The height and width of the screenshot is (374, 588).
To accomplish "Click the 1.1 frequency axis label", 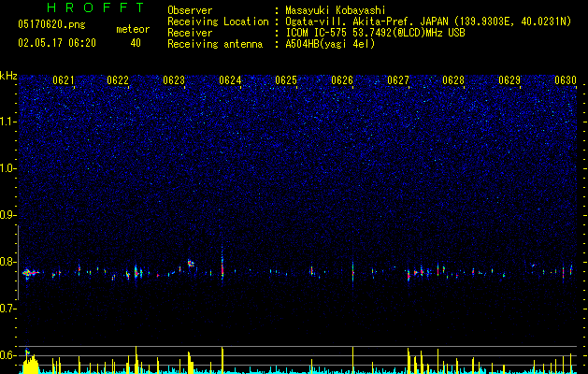I will tap(8, 122).
